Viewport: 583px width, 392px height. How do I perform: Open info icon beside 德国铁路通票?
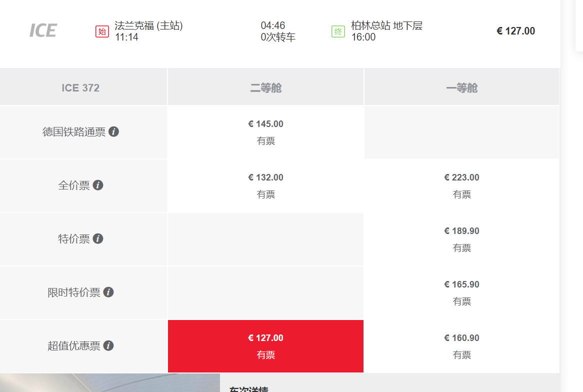(114, 131)
